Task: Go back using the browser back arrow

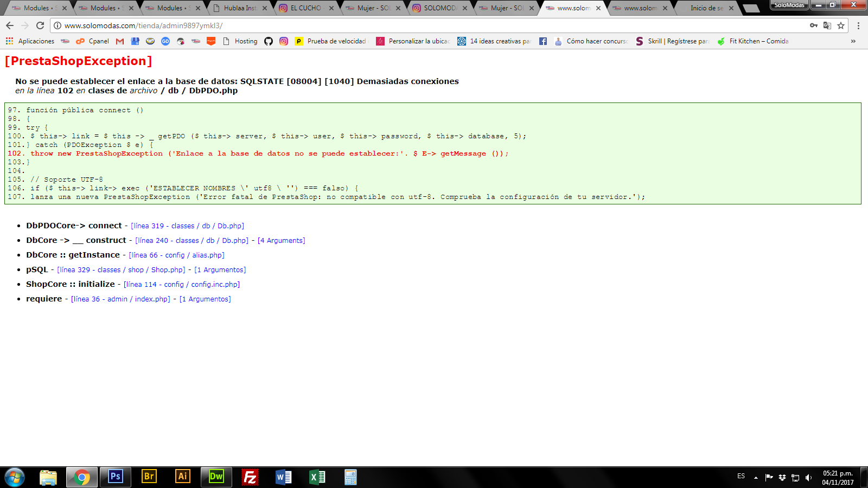Action: (x=10, y=25)
